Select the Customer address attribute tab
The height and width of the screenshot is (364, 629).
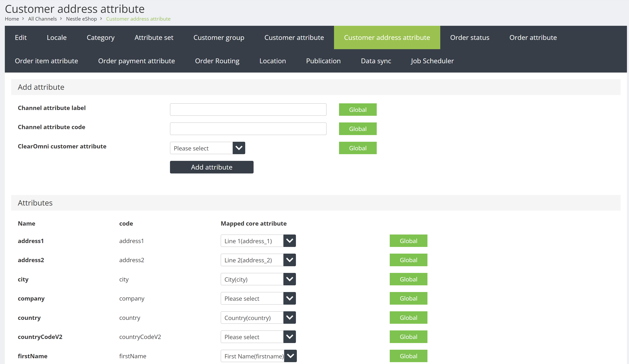coord(387,37)
